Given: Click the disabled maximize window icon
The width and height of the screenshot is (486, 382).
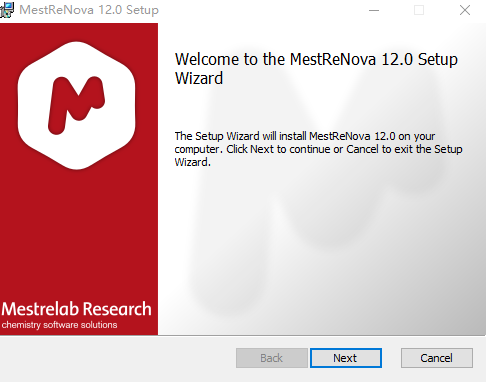Looking at the screenshot, I should pyautogui.click(x=419, y=10).
